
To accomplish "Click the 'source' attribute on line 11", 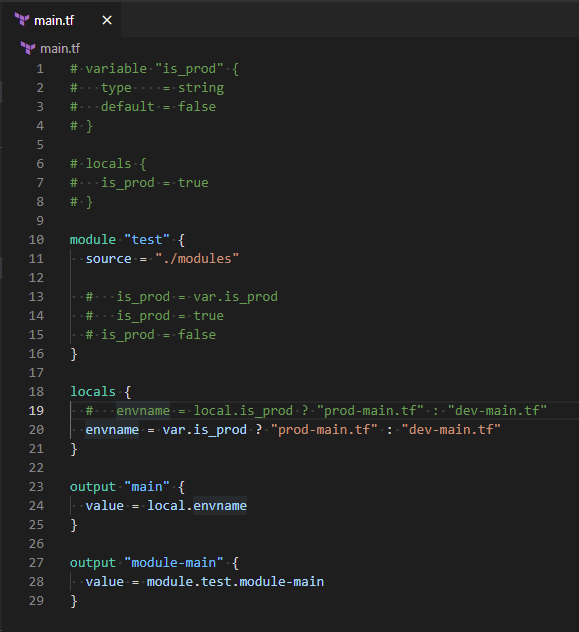I will 108,259.
